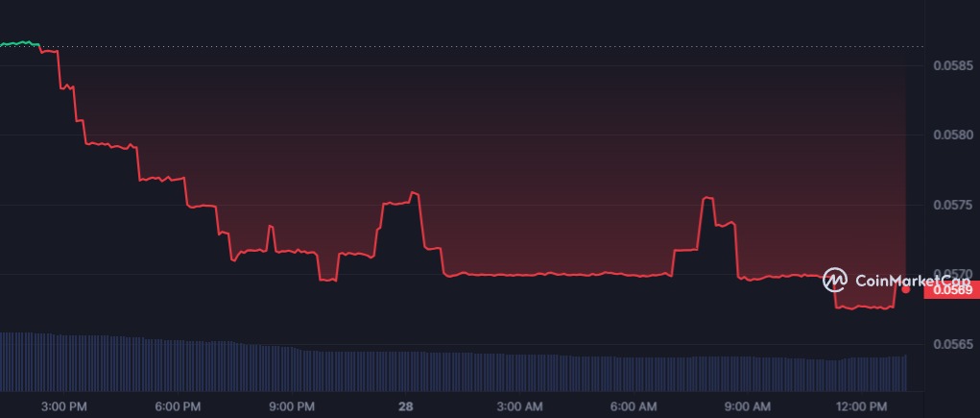Select the 6:00 PM time axis label
The image size is (980, 418).
pos(178,406)
